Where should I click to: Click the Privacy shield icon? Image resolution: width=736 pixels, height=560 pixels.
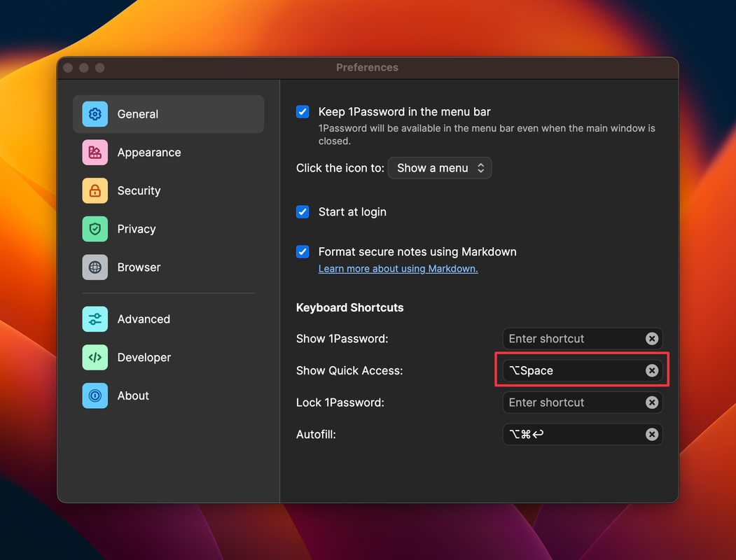coord(95,229)
